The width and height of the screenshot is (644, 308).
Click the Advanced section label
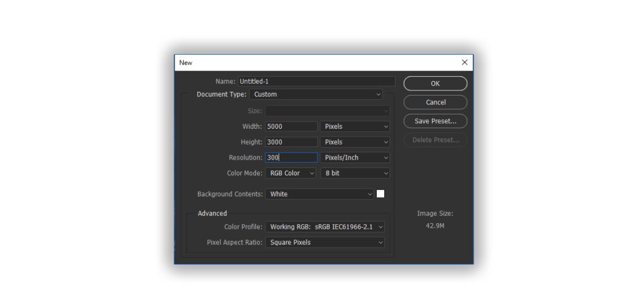point(212,213)
